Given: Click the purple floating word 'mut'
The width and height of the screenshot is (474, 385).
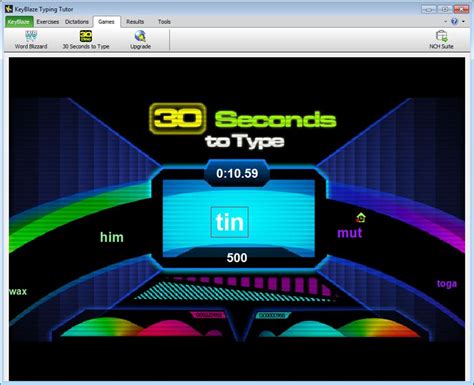Looking at the screenshot, I should pos(350,232).
